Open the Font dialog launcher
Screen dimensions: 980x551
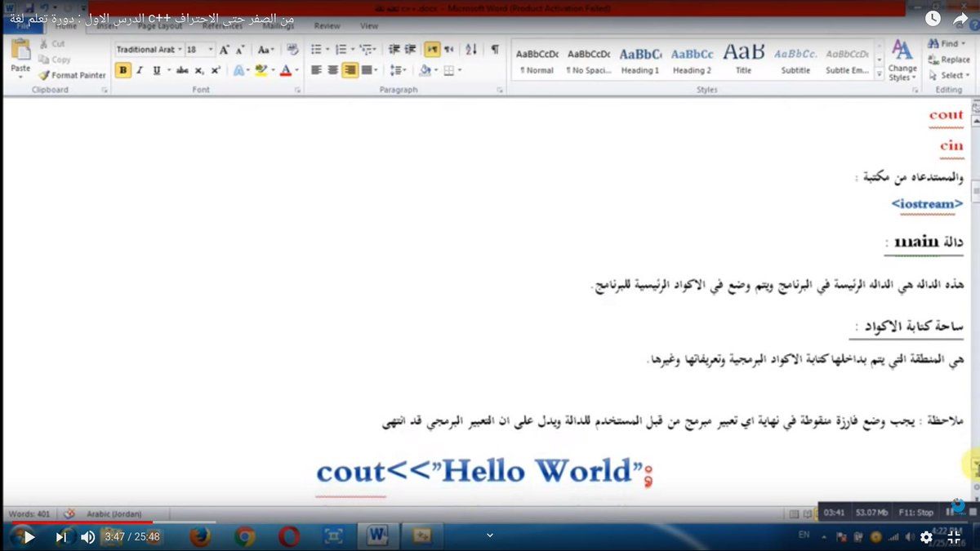click(x=296, y=90)
